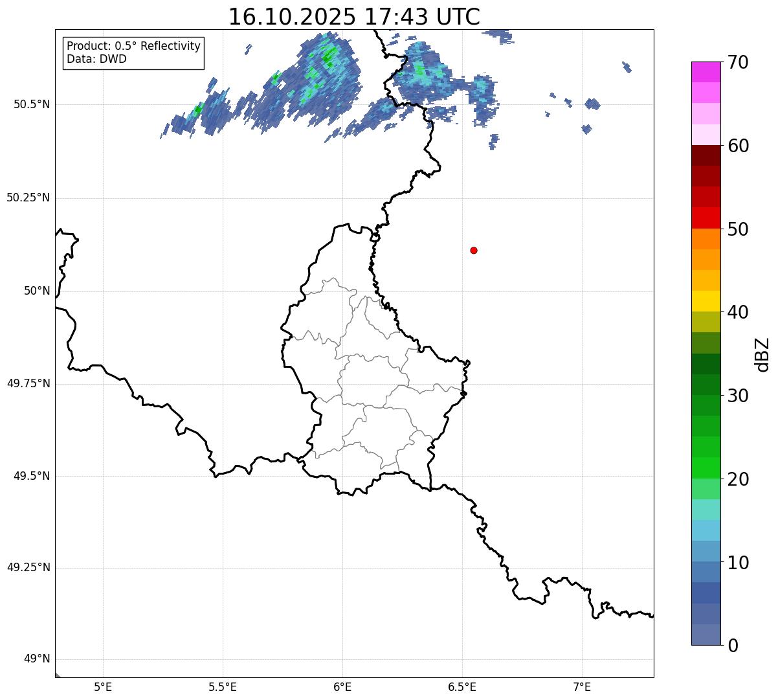
Task: Click the 6°E longitude axis label
Action: pyautogui.click(x=342, y=687)
